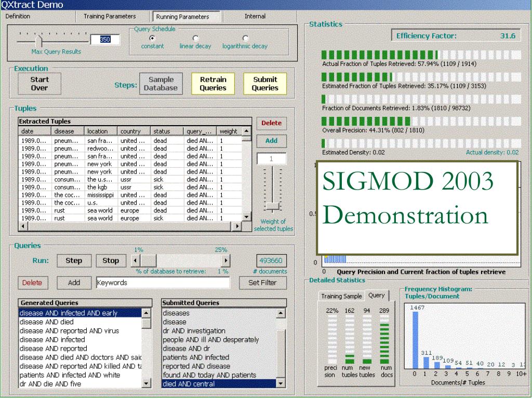Click the country column header
Viewport: 532px width, 399px height.
pyautogui.click(x=134, y=131)
